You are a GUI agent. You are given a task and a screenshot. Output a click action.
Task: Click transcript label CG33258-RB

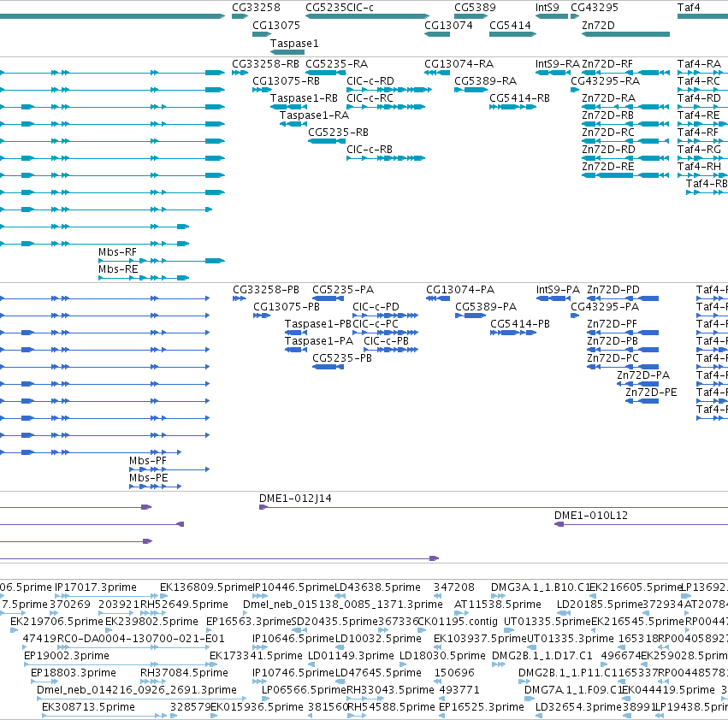pos(265,64)
